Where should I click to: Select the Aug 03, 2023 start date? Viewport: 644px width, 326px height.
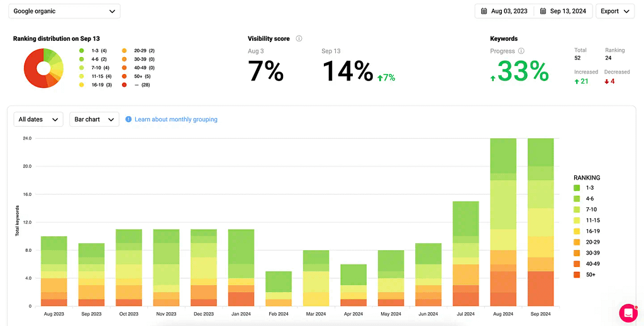pyautogui.click(x=509, y=11)
